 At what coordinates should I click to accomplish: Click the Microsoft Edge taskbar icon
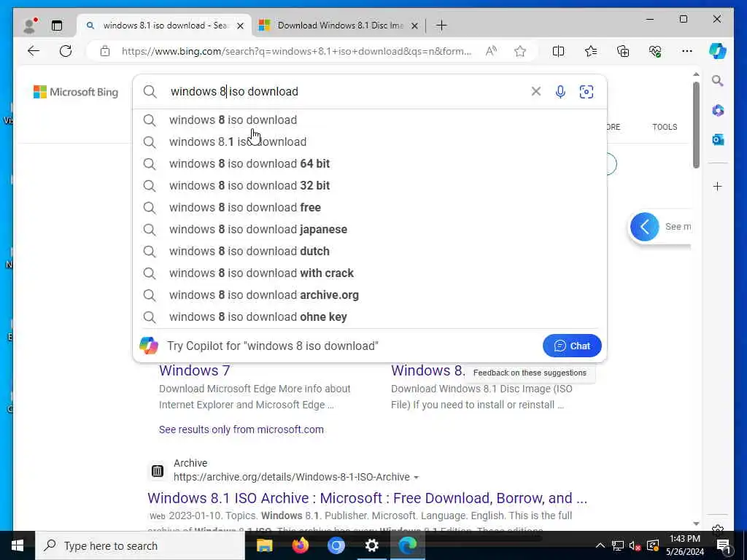407,545
